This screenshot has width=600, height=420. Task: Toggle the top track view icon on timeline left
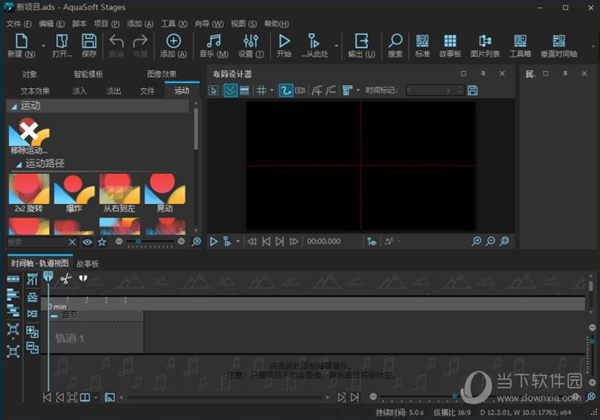tap(13, 279)
